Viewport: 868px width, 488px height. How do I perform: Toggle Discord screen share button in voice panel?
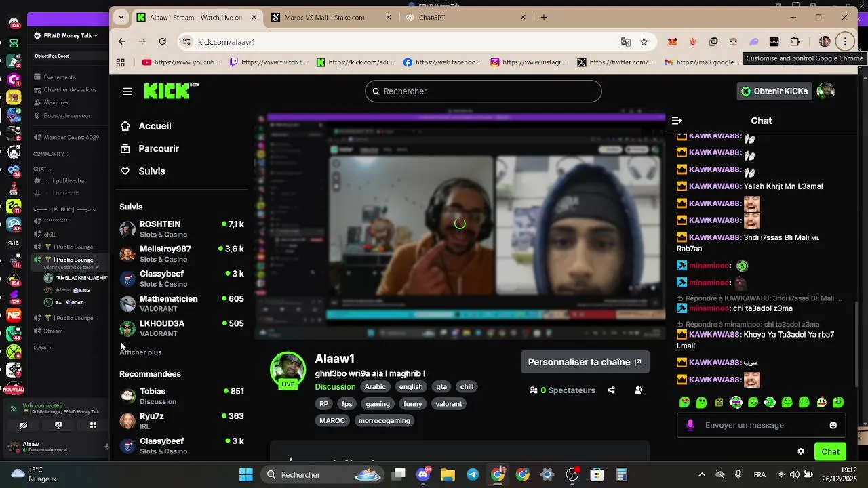pos(58,426)
